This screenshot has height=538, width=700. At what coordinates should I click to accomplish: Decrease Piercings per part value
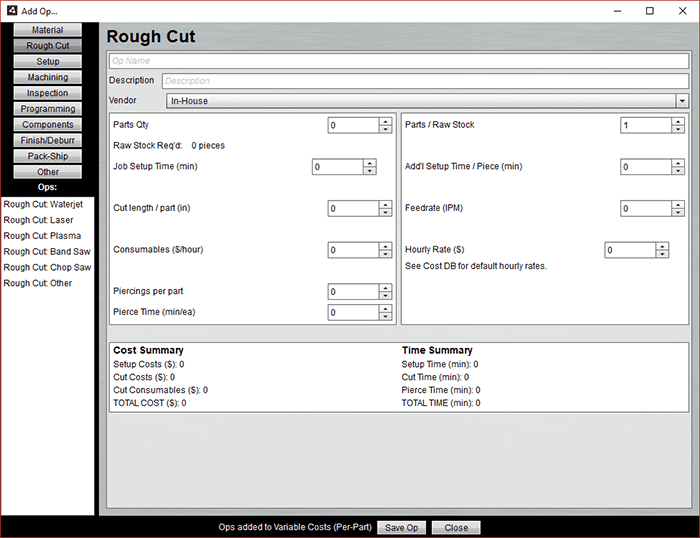click(385, 296)
